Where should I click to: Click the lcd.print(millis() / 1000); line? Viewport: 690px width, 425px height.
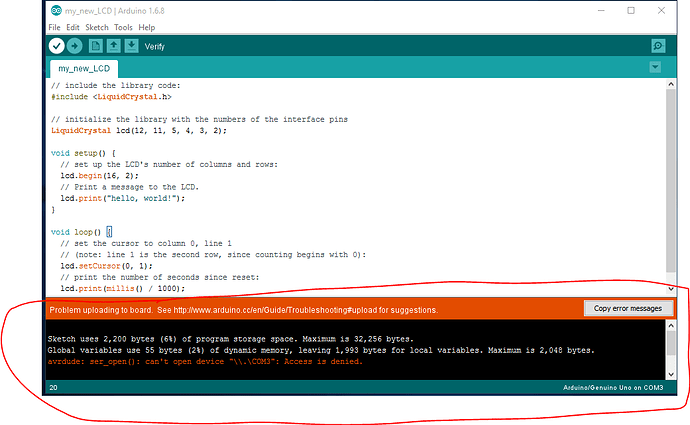tap(123, 289)
